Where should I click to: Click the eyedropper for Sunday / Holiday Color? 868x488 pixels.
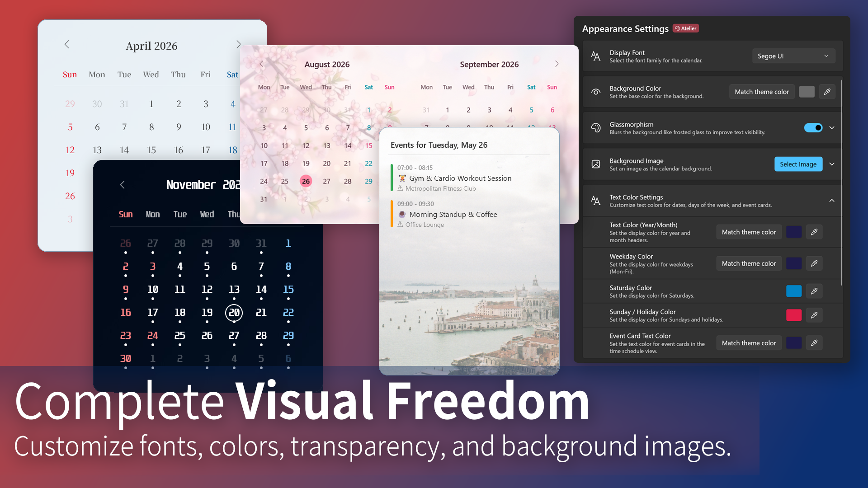click(x=814, y=315)
